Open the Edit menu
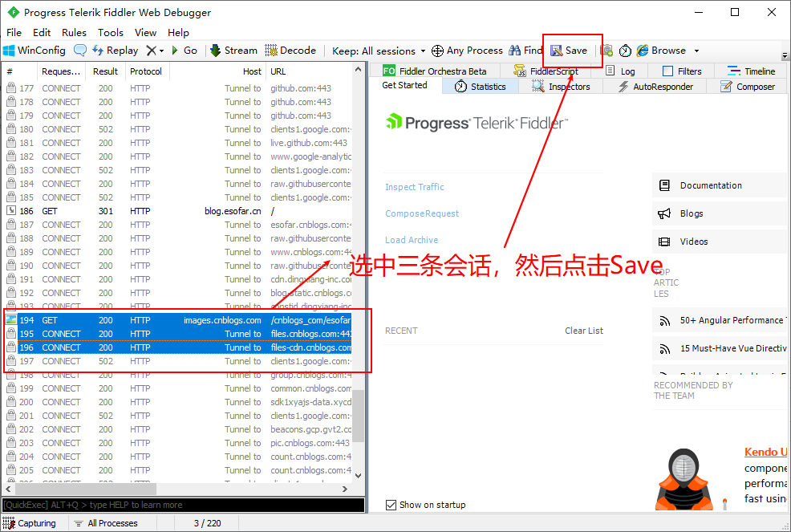The image size is (791, 532). point(42,32)
